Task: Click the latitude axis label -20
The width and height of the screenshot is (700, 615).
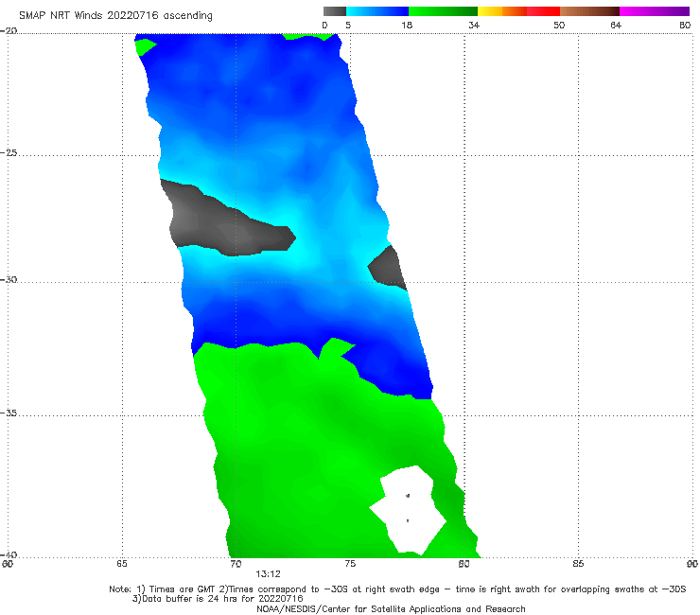Action: coord(9,31)
